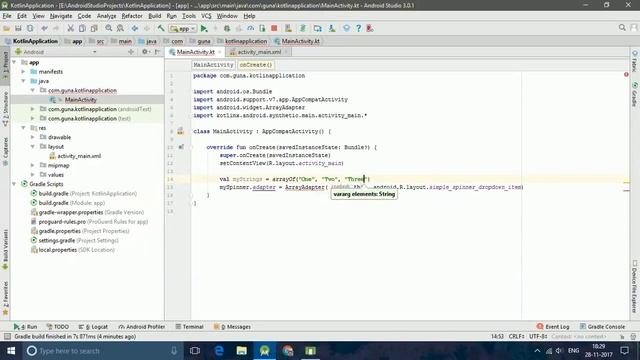The height and width of the screenshot is (360, 640).
Task: Open the SDK Manager icon
Action: 332,28
